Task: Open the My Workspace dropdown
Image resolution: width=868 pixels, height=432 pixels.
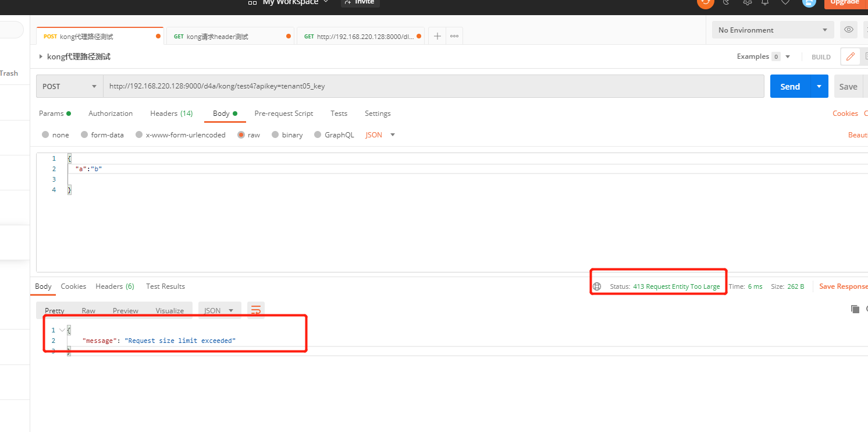Action: (x=296, y=2)
